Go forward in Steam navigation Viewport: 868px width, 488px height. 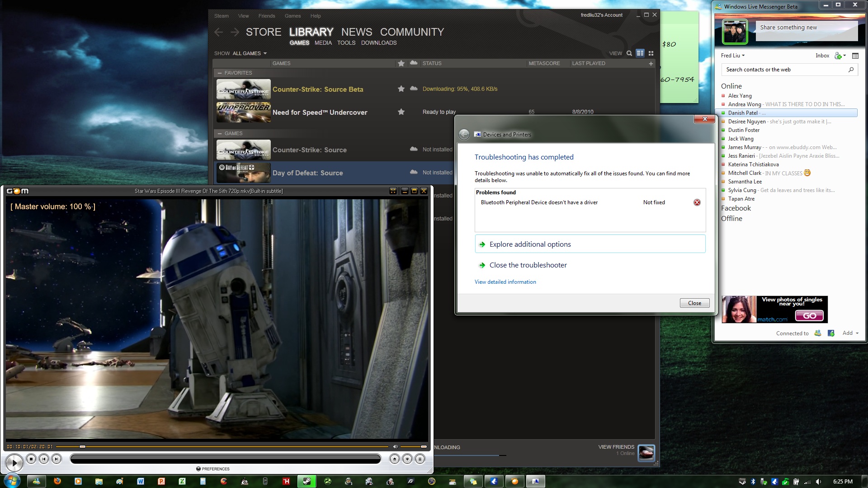tap(235, 32)
